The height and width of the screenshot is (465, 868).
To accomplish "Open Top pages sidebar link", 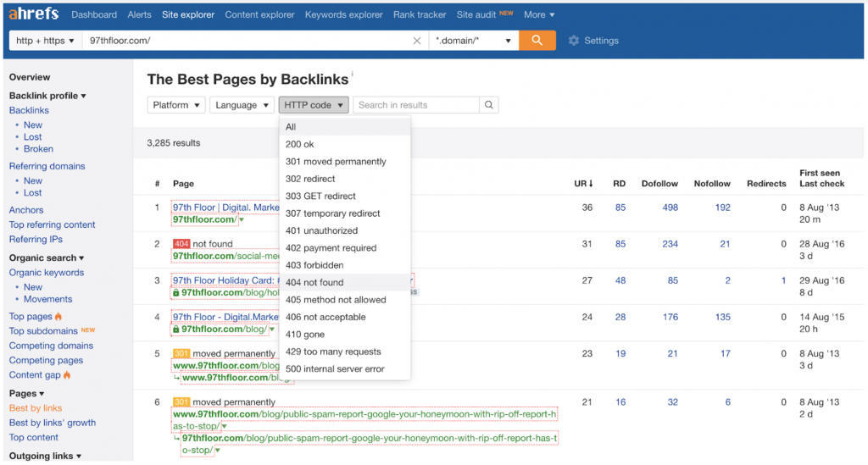I will click(31, 317).
